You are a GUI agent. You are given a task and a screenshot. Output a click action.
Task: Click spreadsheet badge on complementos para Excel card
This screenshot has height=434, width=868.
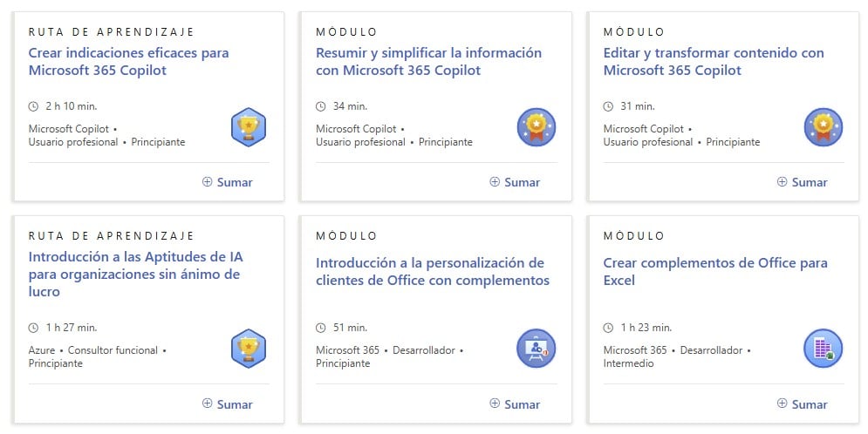tap(823, 349)
